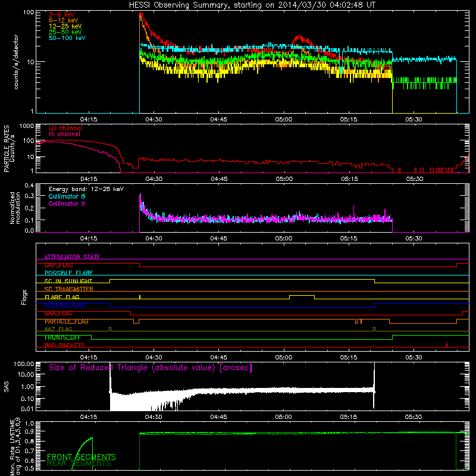Click the 05:30 tick label under the SAS panel
This screenshot has height=476, width=476.
(414, 417)
